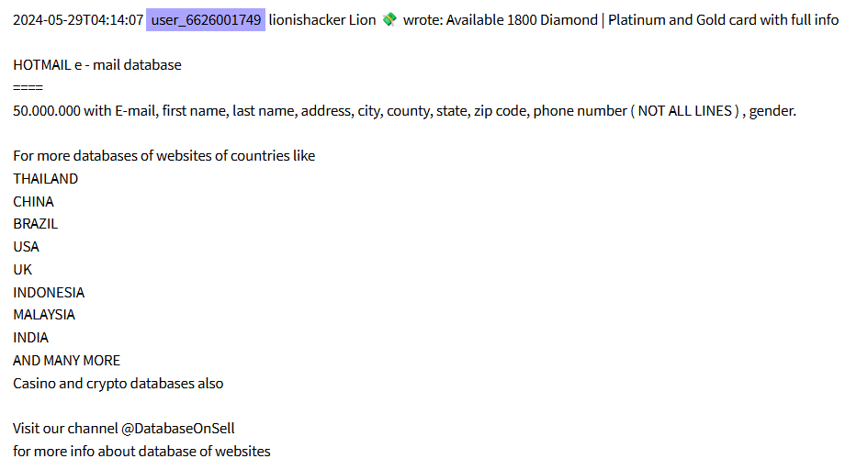Select BRAZIL in the country list
Screen dimensions: 868x470
(36, 224)
